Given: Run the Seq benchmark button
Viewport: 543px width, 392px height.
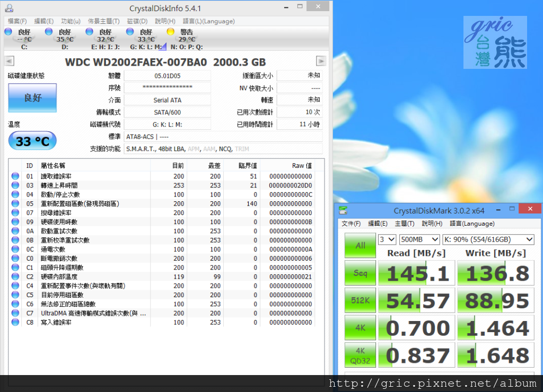Looking at the screenshot, I should [360, 273].
